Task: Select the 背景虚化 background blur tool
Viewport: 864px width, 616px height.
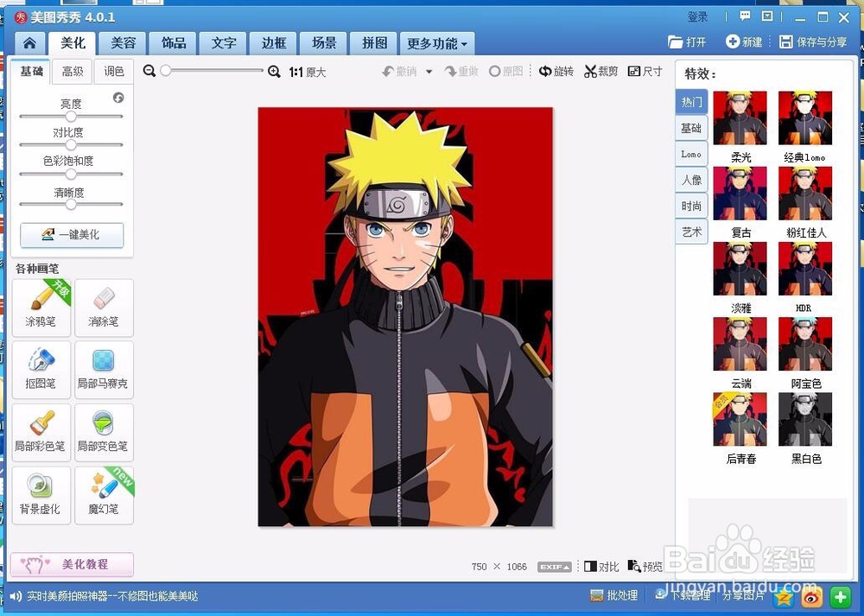Action: (41, 495)
